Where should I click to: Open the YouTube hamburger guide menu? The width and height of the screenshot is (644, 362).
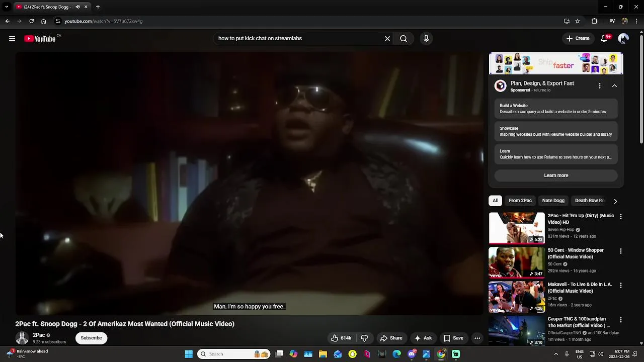tap(12, 39)
